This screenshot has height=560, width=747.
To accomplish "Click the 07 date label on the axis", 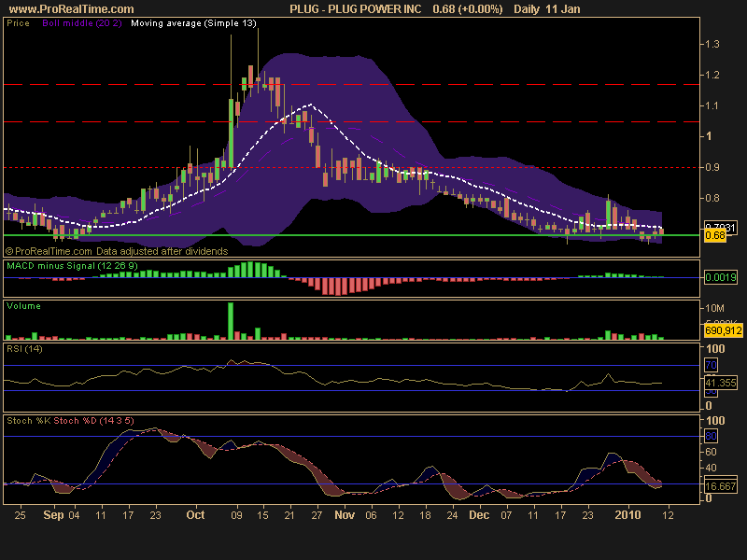I will (506, 515).
